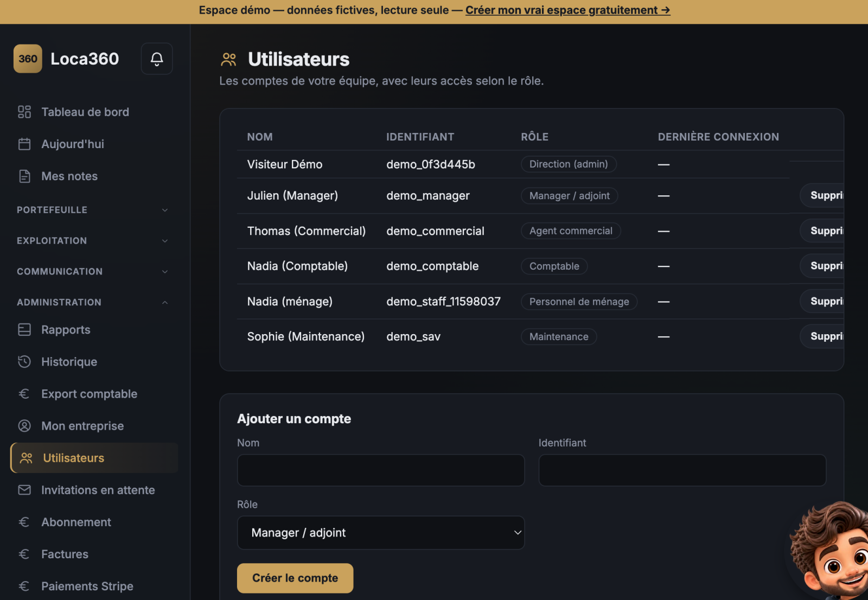Viewport: 868px width, 600px height.
Task: Click the Abonnement euro icon
Action: click(x=24, y=522)
